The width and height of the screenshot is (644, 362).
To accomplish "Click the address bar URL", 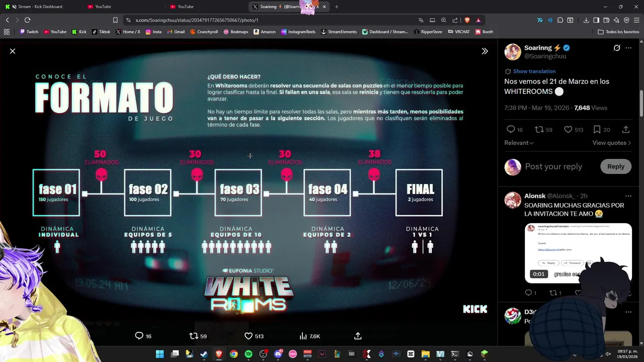I will pos(197,20).
